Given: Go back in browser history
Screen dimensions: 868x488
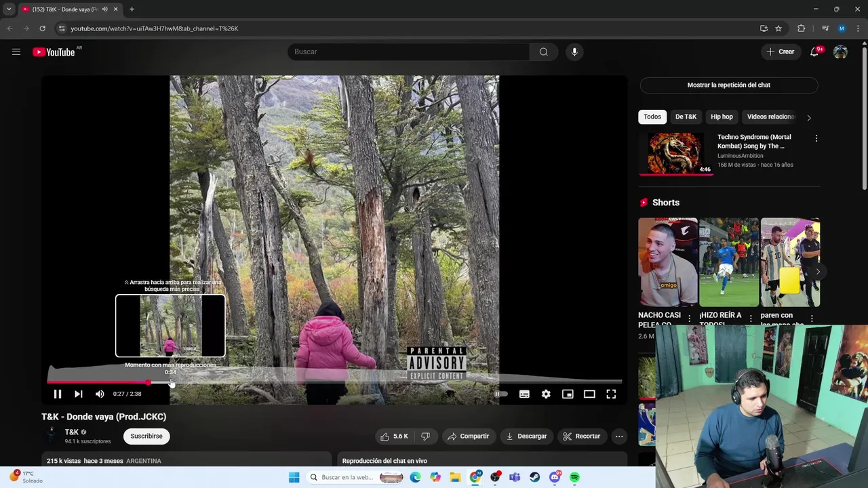Looking at the screenshot, I should (x=9, y=28).
